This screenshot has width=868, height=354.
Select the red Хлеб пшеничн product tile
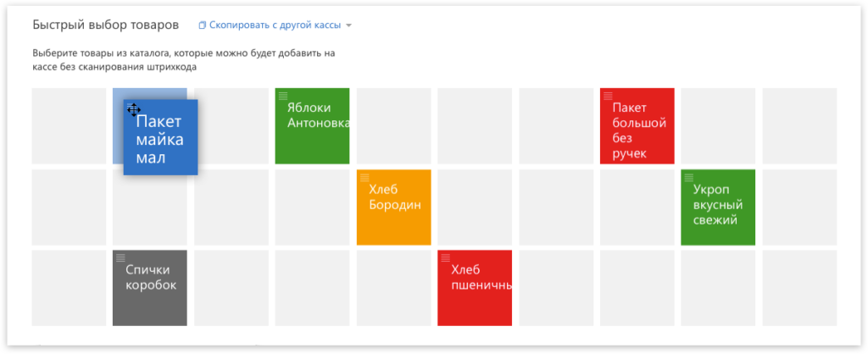pyautogui.click(x=475, y=290)
